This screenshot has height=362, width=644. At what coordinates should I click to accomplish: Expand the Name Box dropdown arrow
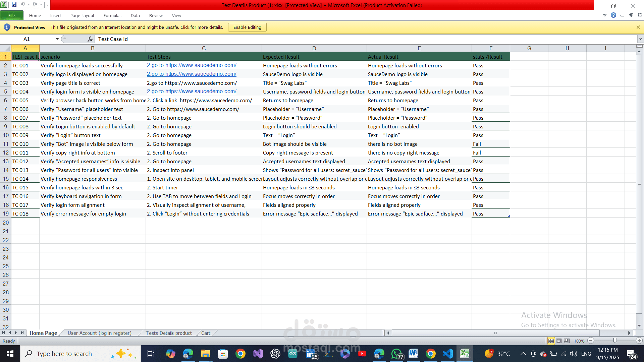coord(57,39)
